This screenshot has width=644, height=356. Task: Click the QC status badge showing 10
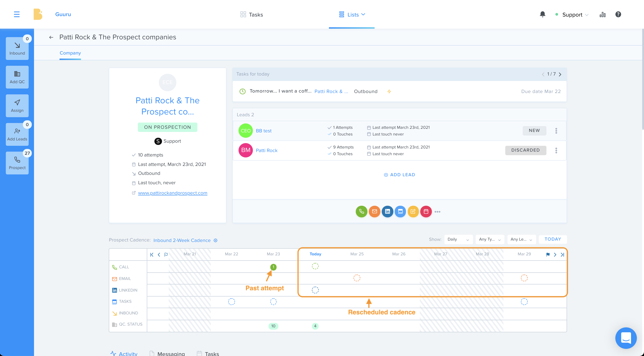[x=273, y=326]
